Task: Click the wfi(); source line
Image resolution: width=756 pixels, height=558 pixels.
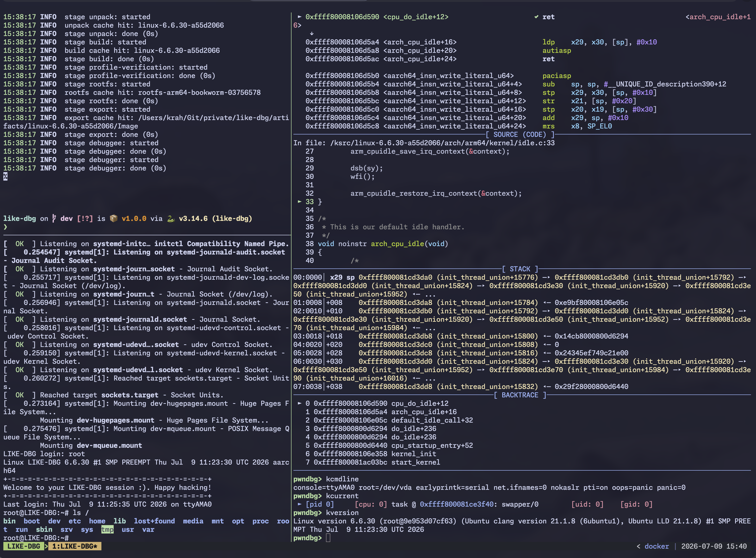Action: [x=362, y=176]
